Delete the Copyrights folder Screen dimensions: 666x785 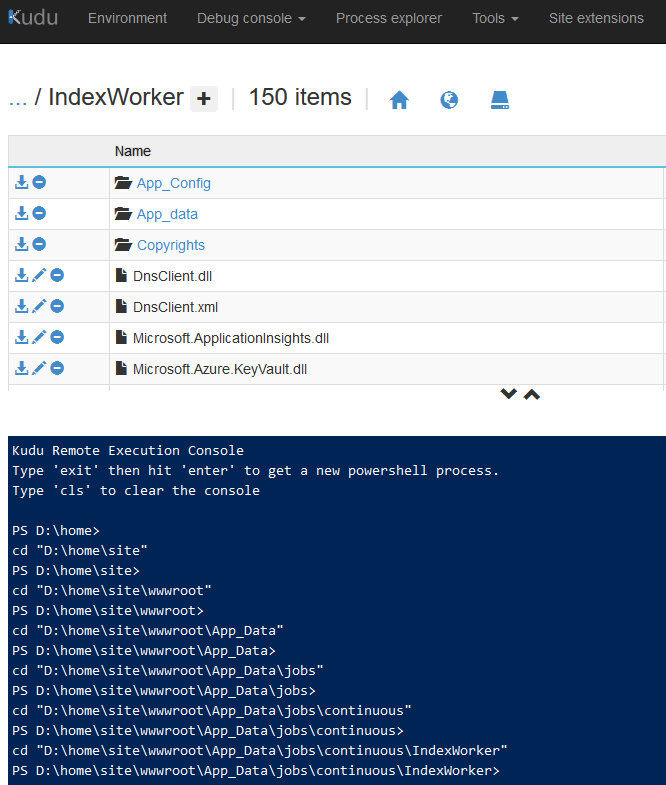39,244
